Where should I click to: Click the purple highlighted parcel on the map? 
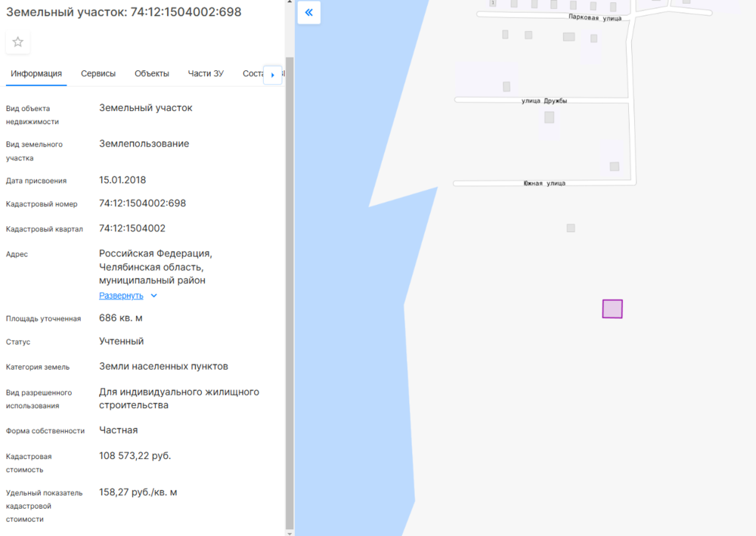(x=612, y=308)
